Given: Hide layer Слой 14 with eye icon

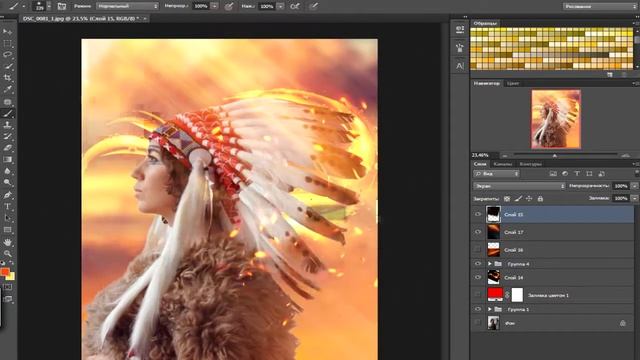Looking at the screenshot, I should [x=478, y=277].
